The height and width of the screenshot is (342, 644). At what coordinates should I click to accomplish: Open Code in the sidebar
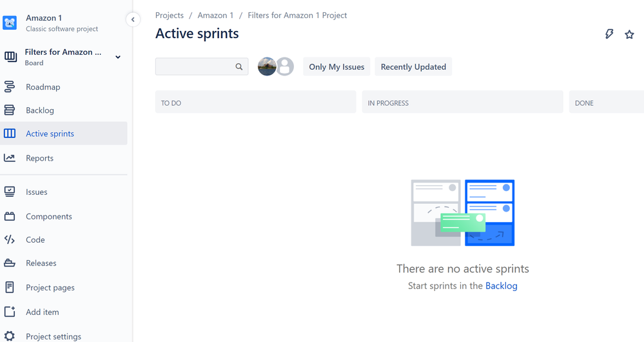pyautogui.click(x=35, y=239)
